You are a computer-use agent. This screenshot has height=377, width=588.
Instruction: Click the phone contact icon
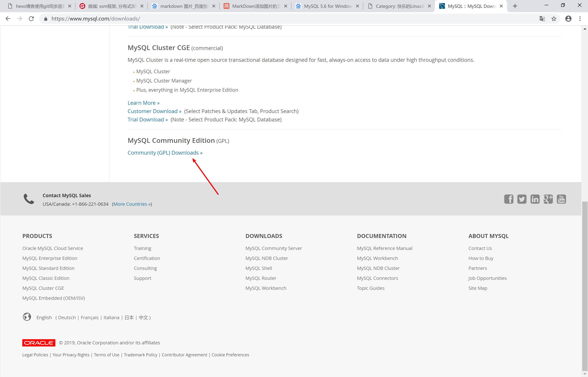click(28, 199)
